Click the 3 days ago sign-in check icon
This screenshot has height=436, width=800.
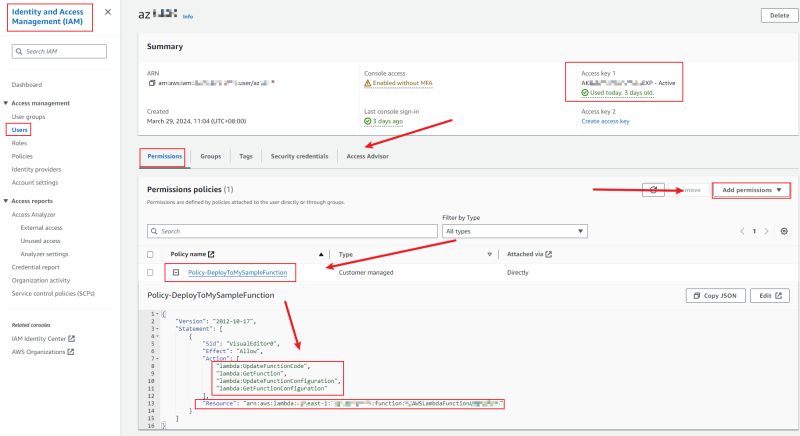367,121
